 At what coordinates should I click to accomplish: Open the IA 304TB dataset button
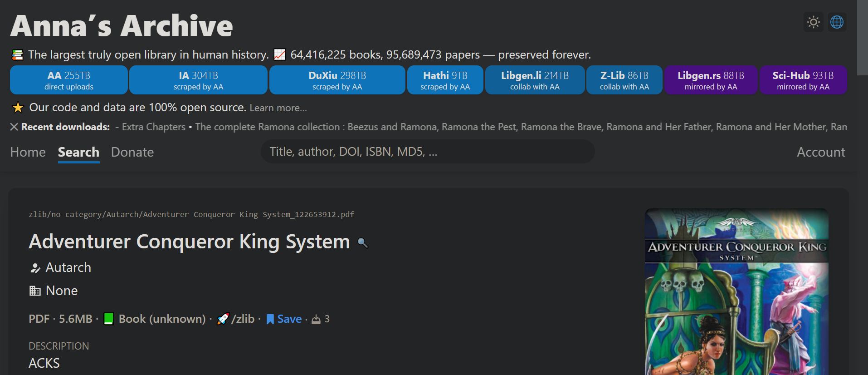point(198,80)
